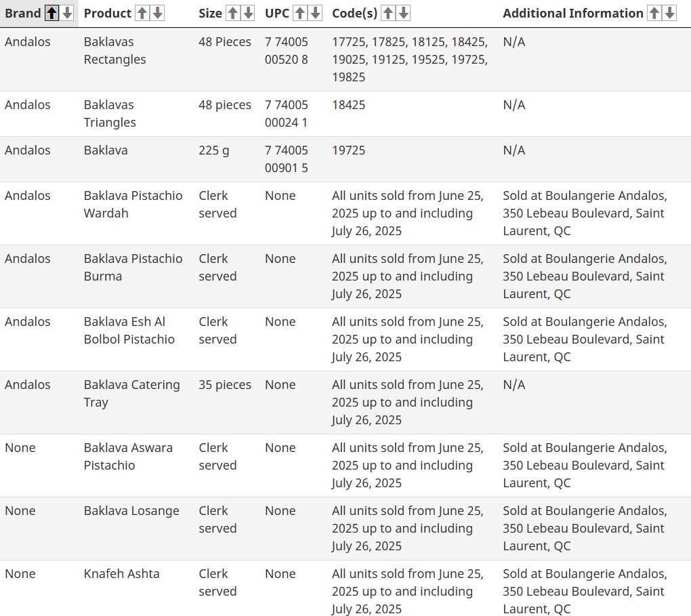Click the Product column descending sort arrow

[x=157, y=13]
